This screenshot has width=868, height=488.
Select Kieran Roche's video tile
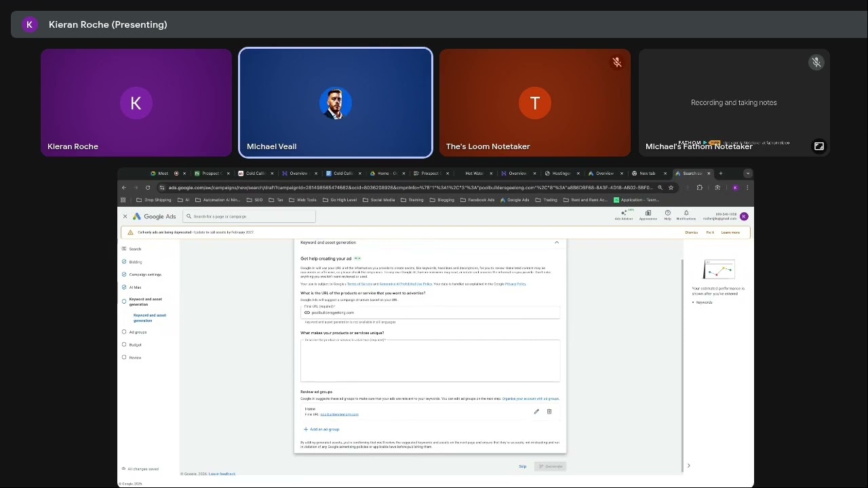[136, 102]
